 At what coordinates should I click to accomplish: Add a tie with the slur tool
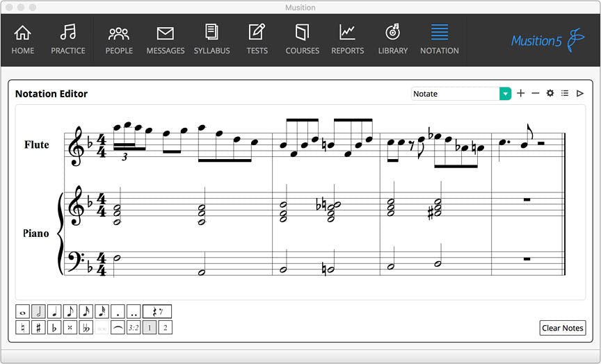[118, 328]
